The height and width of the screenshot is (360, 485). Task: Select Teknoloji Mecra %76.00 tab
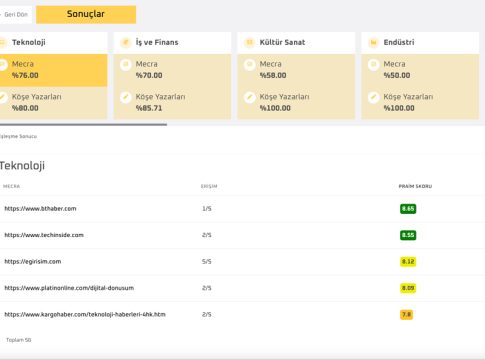(53, 70)
